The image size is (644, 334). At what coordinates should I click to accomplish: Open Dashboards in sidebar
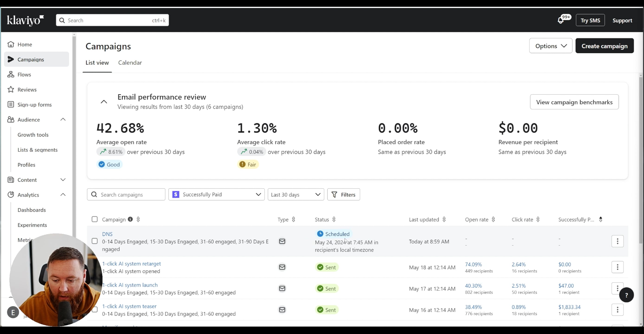coord(32,210)
